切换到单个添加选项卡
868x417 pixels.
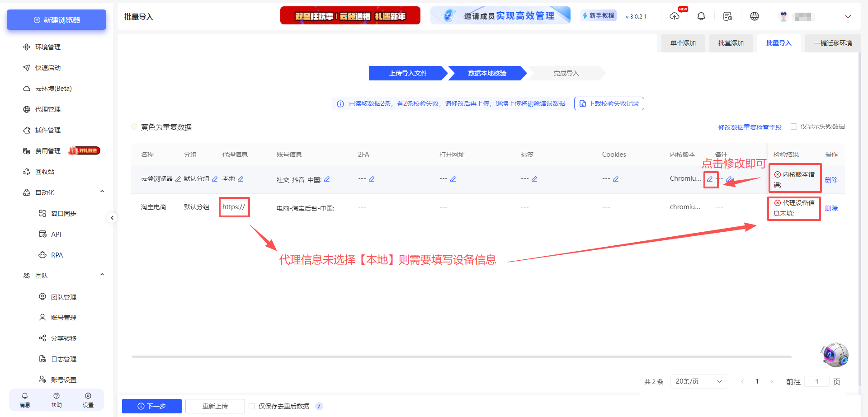point(682,43)
